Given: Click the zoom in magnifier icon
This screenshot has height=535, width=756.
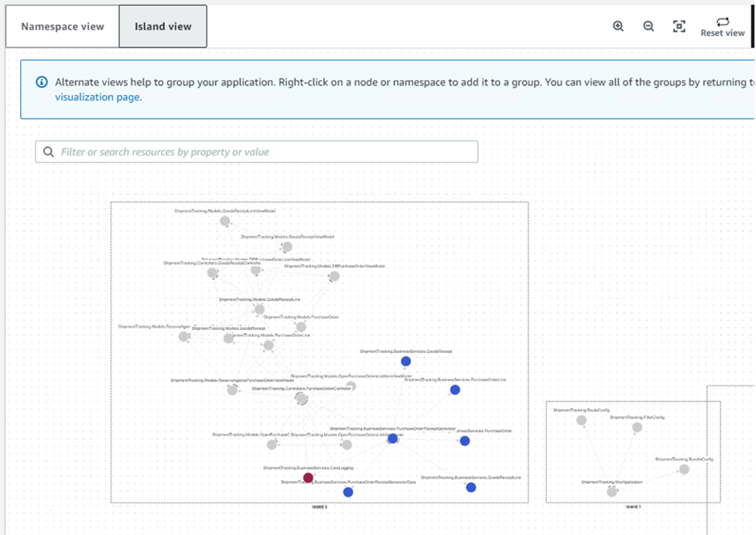Looking at the screenshot, I should [x=618, y=26].
